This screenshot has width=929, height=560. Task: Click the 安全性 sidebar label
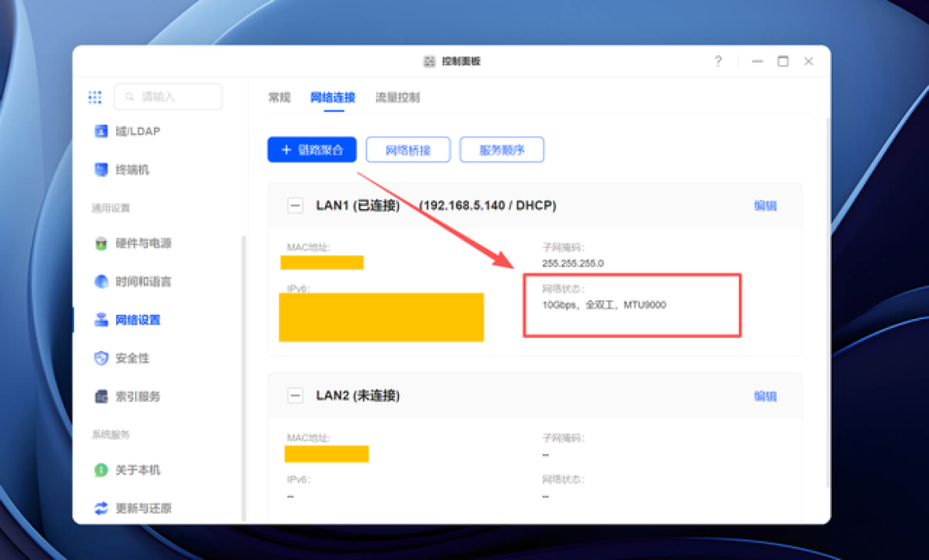[132, 358]
